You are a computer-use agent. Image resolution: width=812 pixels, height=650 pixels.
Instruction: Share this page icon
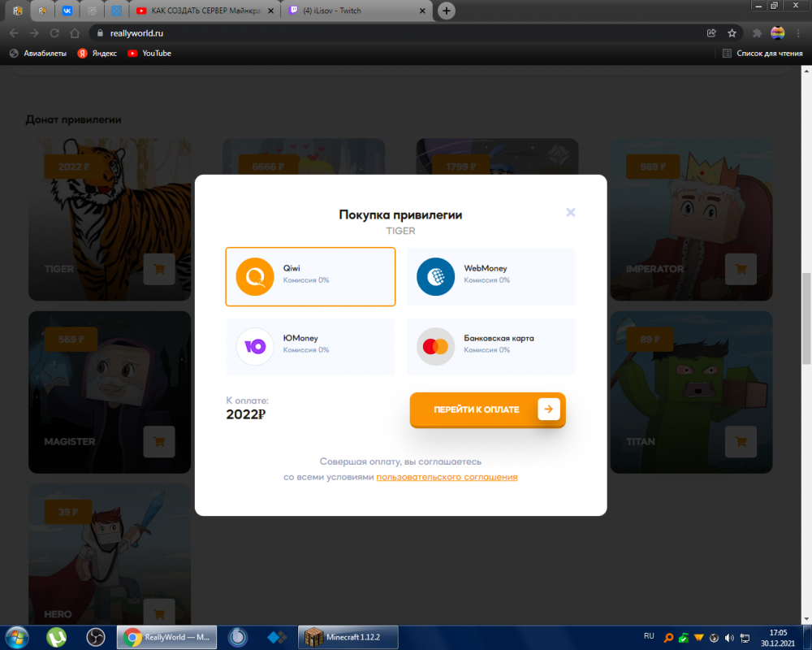[711, 33]
